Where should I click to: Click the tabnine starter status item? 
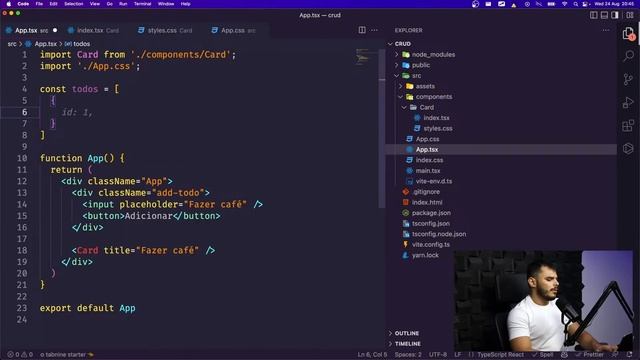click(x=67, y=355)
